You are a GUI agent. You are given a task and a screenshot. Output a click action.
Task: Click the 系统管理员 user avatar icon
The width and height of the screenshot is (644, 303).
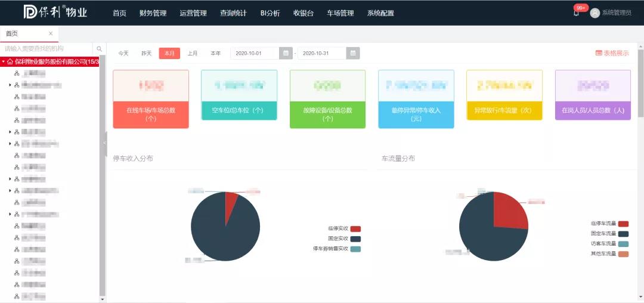[x=595, y=13]
